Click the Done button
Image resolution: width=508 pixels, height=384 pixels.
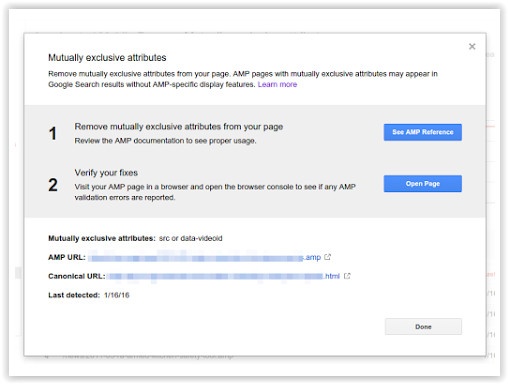coord(423,326)
